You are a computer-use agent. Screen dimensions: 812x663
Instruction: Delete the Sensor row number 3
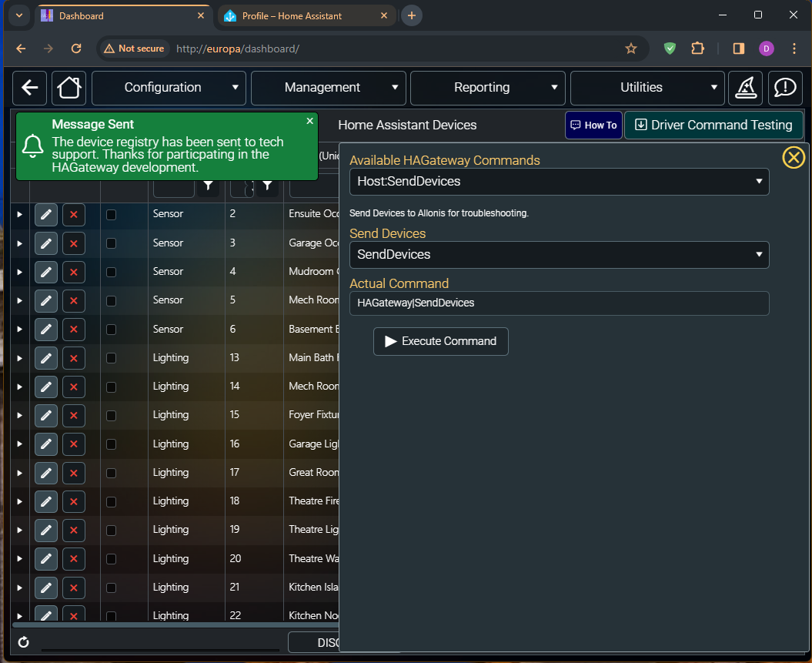click(74, 243)
